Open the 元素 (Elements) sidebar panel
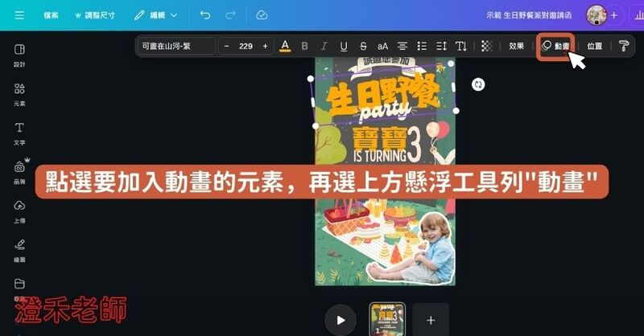 (x=19, y=93)
